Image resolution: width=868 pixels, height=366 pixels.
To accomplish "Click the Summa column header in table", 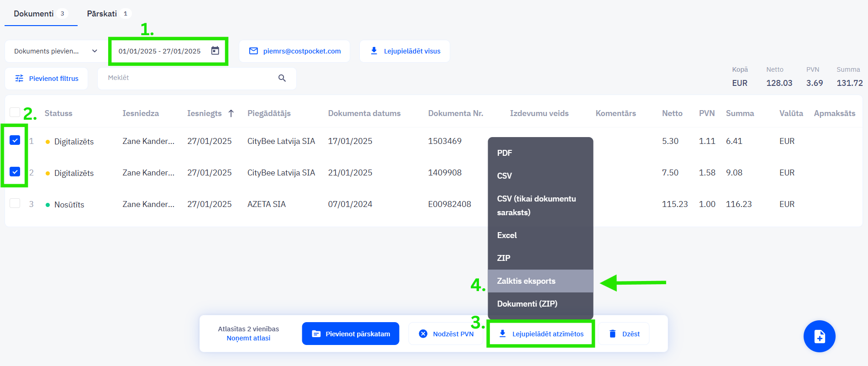I will coord(740,113).
